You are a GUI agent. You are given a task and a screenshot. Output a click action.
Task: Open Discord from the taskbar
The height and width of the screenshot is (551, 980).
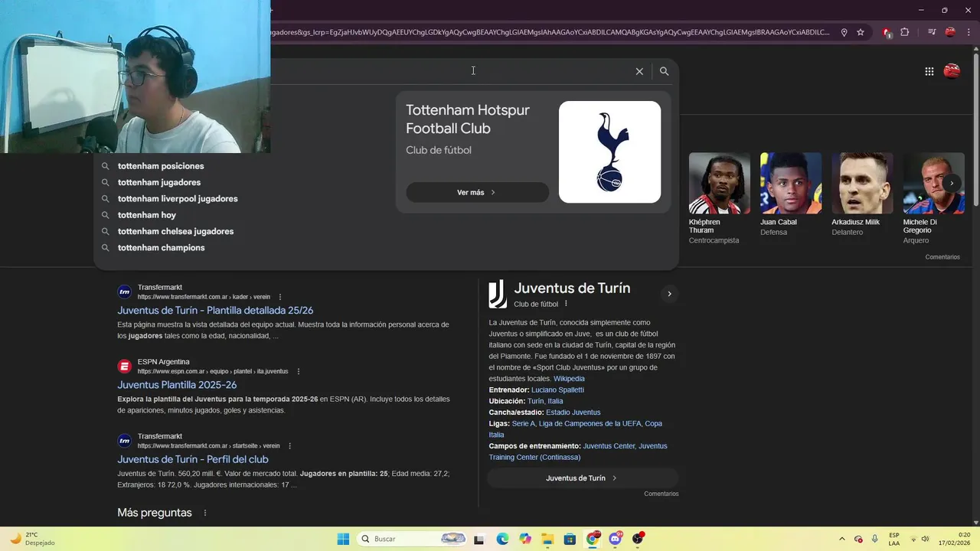(615, 539)
